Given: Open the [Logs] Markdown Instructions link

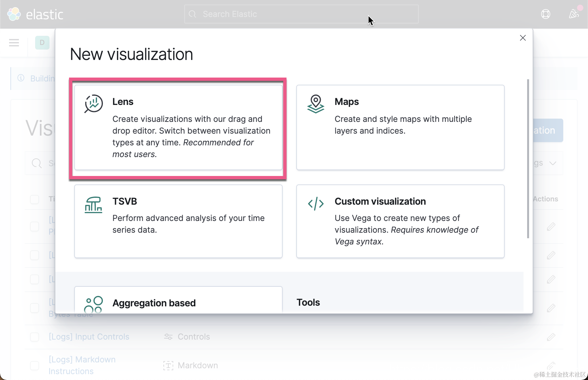Looking at the screenshot, I should [x=82, y=365].
